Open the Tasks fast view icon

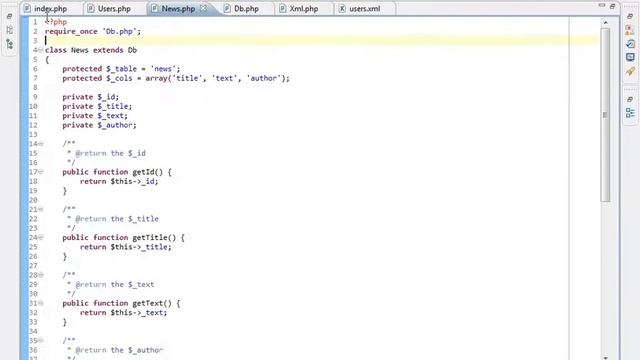coord(630,44)
